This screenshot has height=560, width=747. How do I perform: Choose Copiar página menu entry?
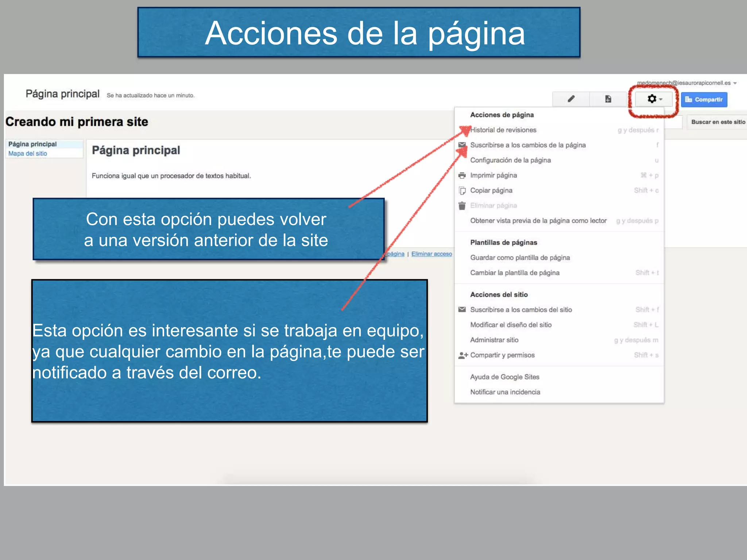[559, 191]
